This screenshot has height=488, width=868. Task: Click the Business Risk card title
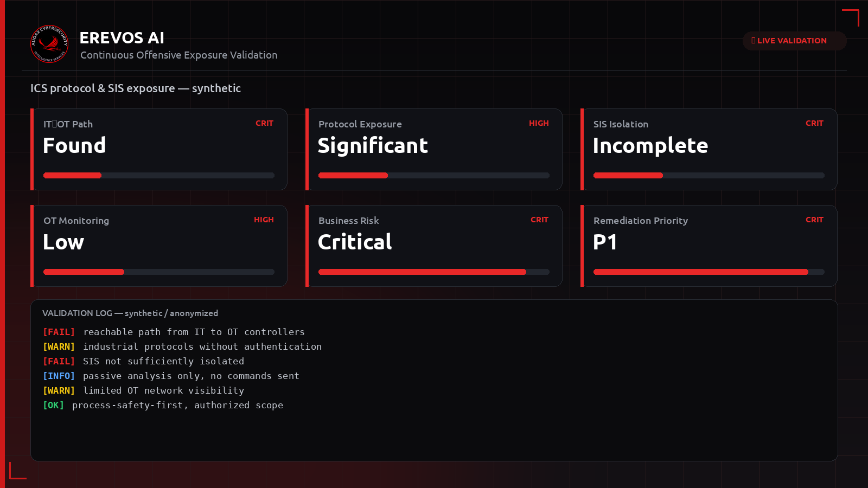349,221
